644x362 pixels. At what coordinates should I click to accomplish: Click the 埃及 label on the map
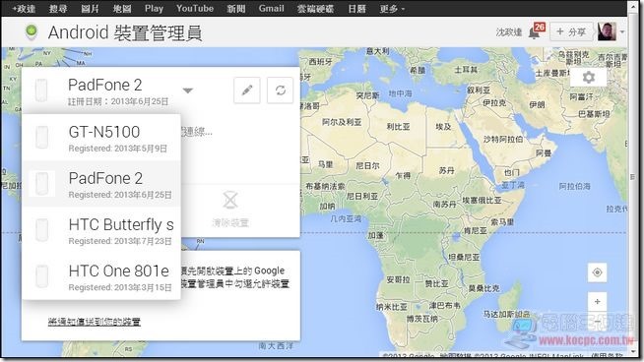443,127
